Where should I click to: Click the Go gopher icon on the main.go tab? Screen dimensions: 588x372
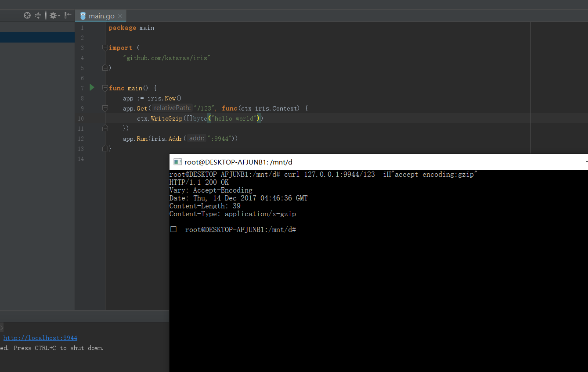[x=83, y=15]
